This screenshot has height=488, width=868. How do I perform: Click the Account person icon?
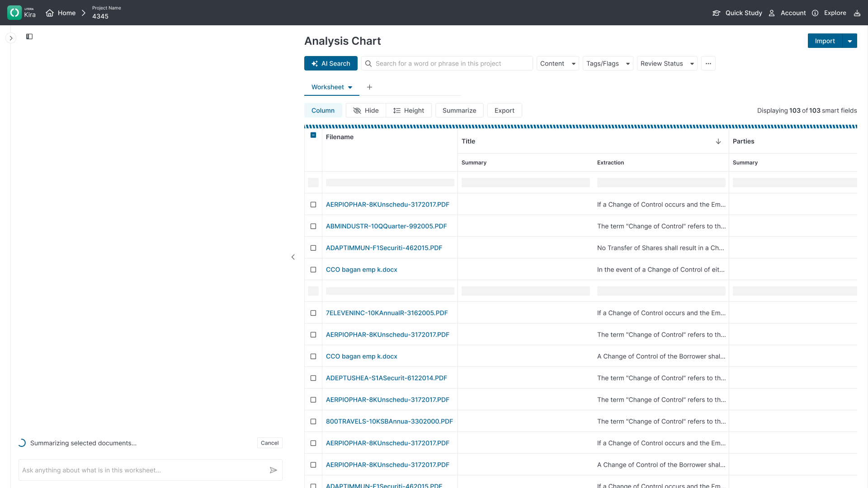coord(772,13)
